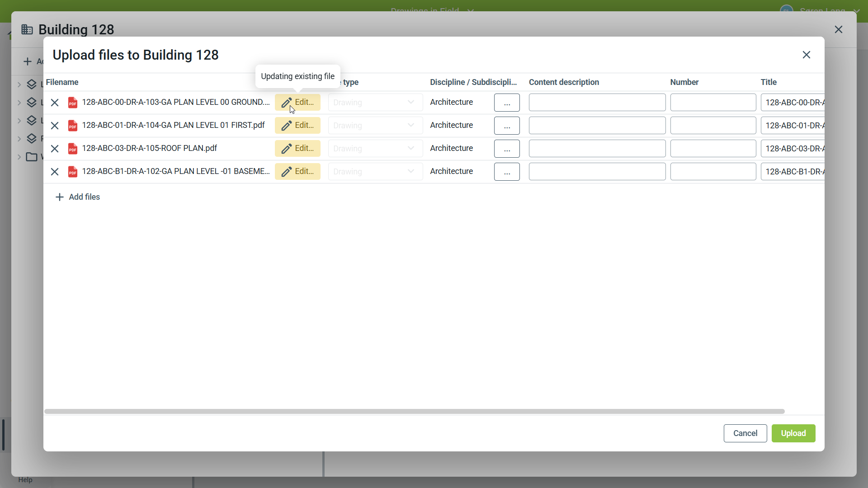Open file type dropdown for LEVEL 00 GROUND row
Image resolution: width=868 pixels, height=488 pixels.
(375, 103)
